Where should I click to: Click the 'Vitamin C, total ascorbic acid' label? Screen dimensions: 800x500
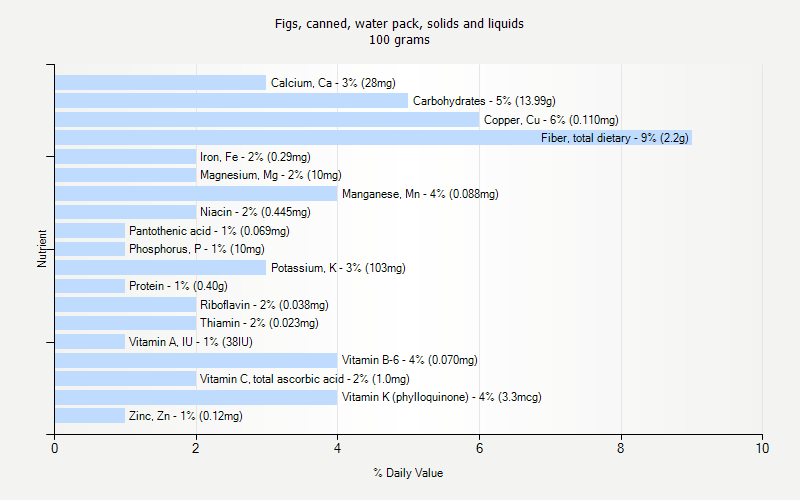[x=271, y=379]
